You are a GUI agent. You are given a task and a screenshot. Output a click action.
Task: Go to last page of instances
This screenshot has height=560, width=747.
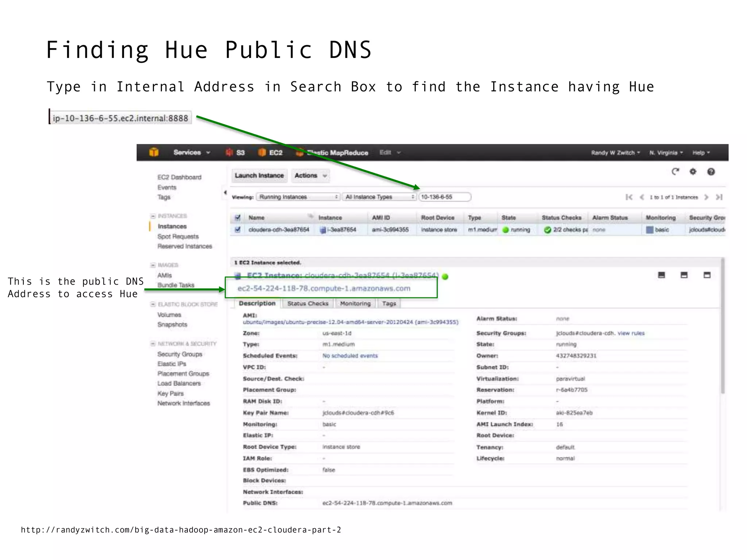click(x=719, y=197)
